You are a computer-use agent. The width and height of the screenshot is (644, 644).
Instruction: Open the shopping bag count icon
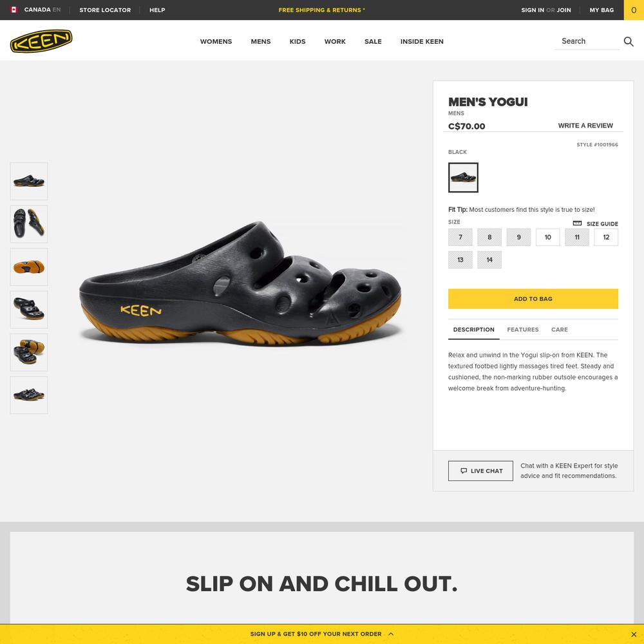tap(634, 10)
